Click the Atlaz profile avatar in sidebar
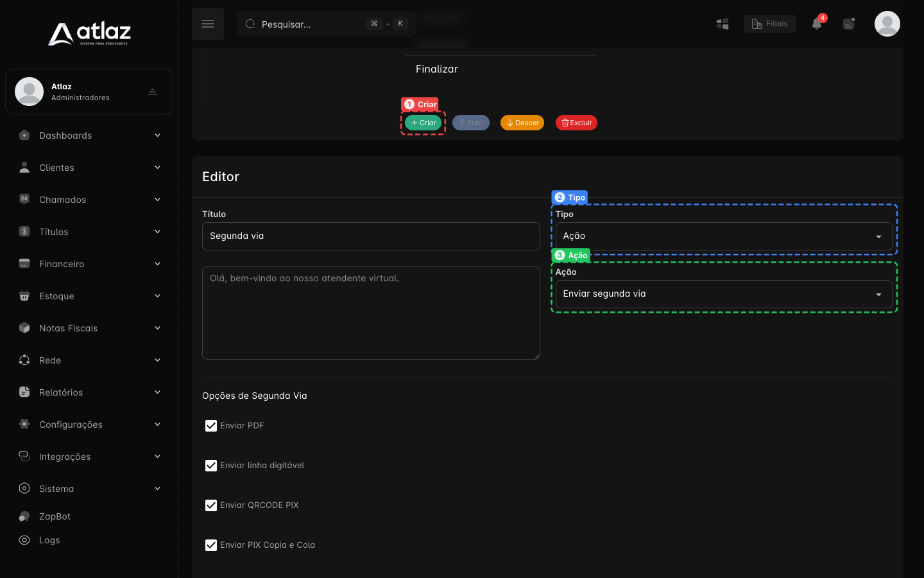The height and width of the screenshot is (578, 924). click(29, 91)
